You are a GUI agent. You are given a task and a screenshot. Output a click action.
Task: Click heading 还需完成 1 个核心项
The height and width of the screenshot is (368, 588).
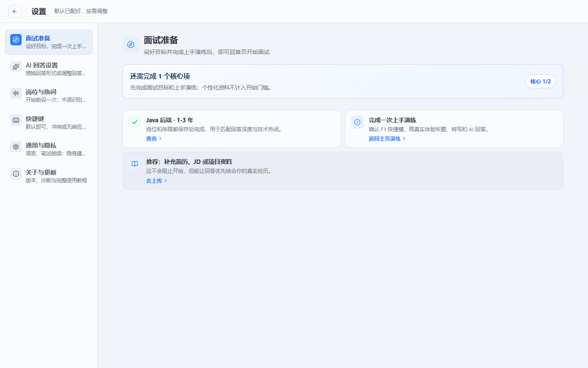[160, 76]
